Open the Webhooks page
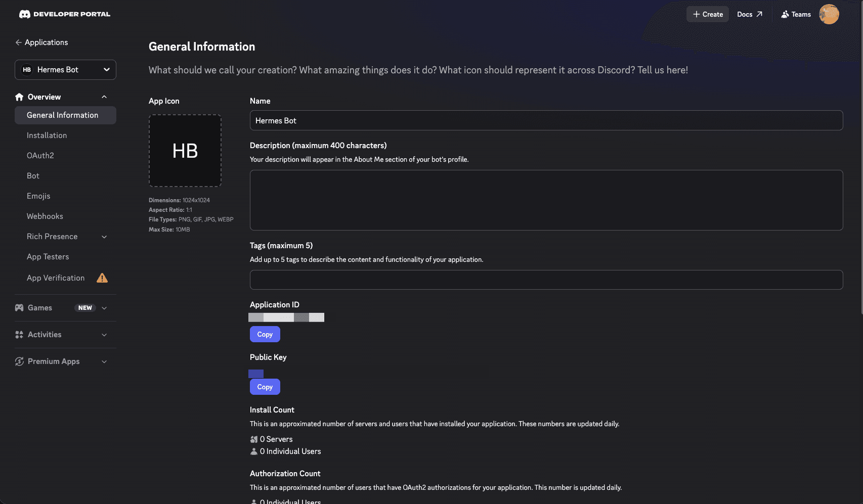863x504 pixels. 65,216
